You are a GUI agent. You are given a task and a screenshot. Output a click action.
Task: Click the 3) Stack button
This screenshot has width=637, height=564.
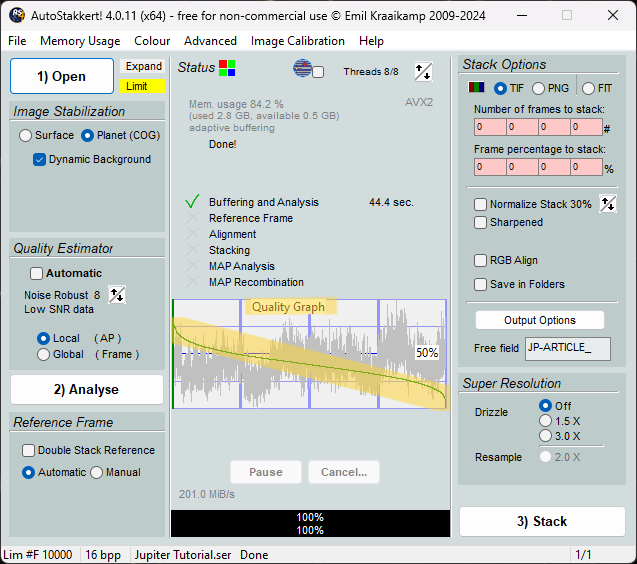pos(542,521)
